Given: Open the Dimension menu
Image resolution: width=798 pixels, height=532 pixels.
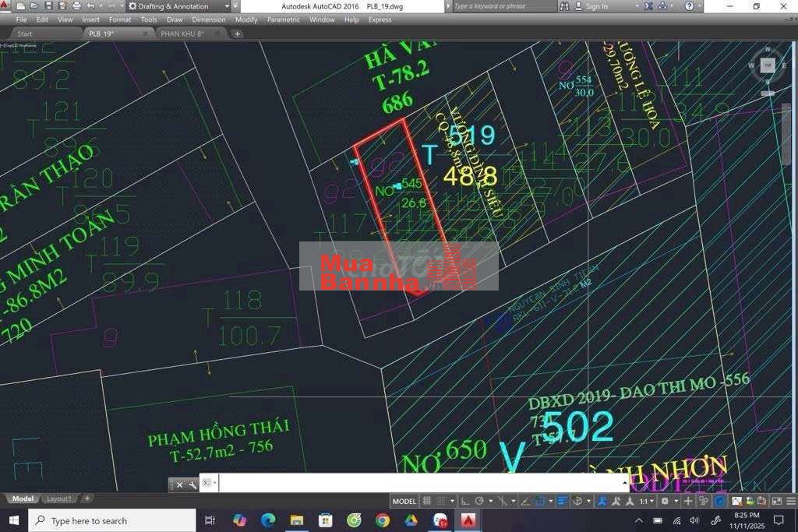Looking at the screenshot, I should (209, 19).
